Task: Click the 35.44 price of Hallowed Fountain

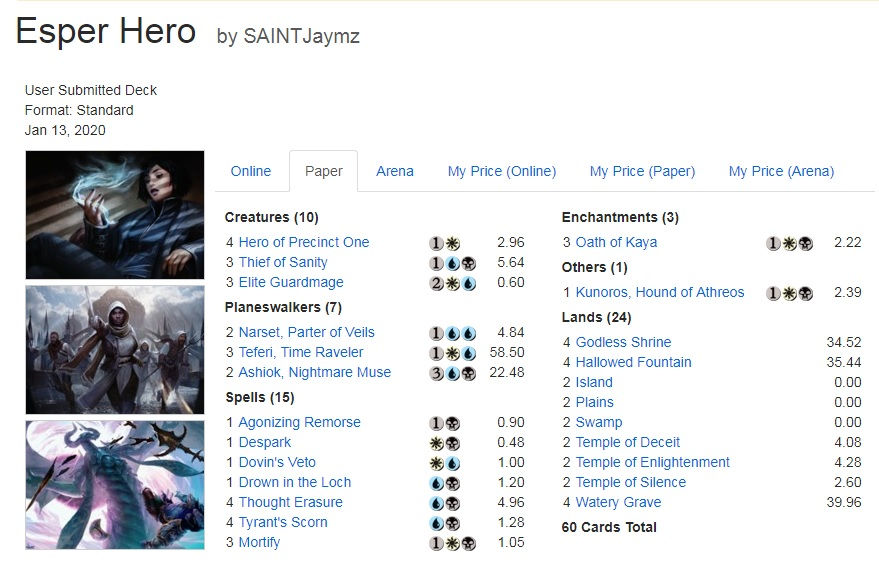Action: tap(844, 362)
